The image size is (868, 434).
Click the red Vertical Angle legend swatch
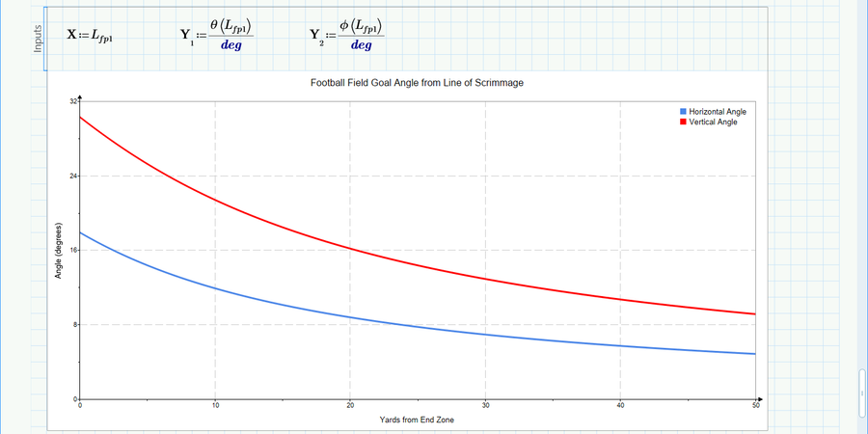(x=684, y=122)
